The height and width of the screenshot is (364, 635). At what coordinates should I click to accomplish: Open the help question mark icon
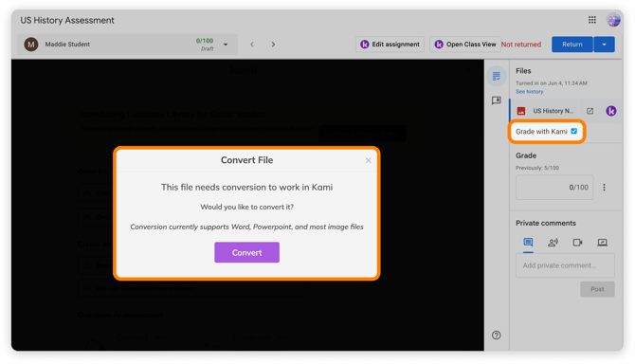[496, 335]
